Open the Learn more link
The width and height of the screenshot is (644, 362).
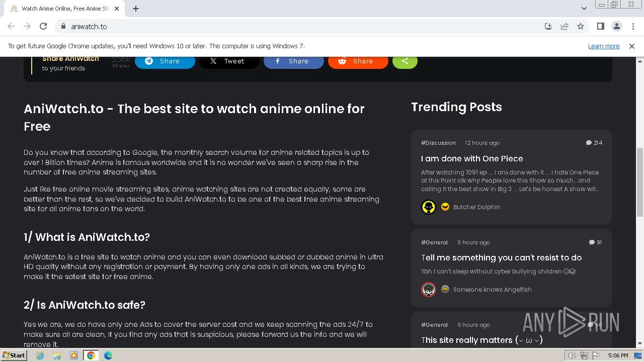point(604,46)
